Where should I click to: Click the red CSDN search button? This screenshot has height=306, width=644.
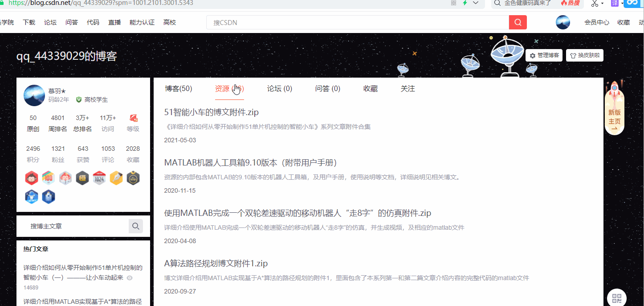point(518,22)
